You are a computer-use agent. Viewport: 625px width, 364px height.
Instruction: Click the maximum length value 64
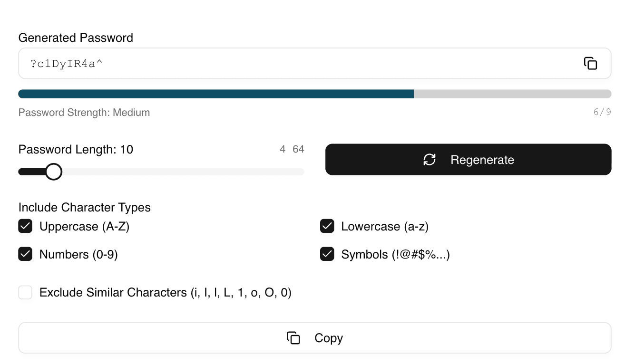coord(298,149)
